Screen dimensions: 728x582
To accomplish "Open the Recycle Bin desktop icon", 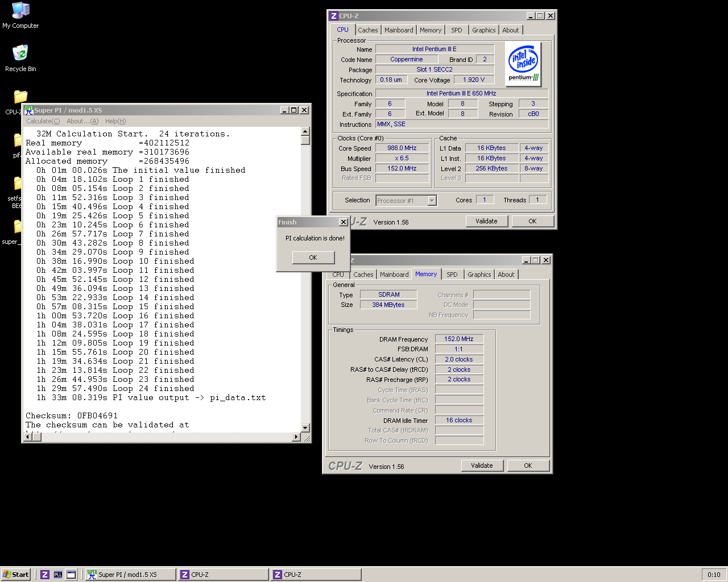I will pyautogui.click(x=20, y=59).
